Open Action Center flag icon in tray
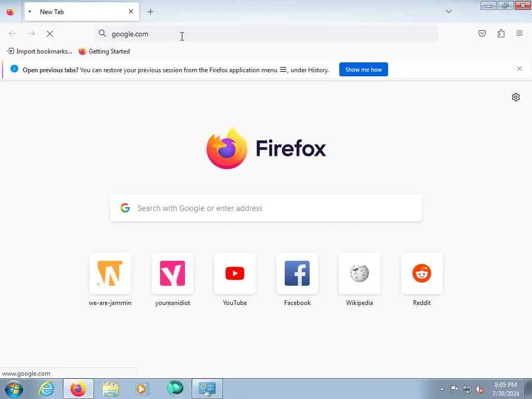Viewport: 532px width, 399px height. click(x=454, y=389)
